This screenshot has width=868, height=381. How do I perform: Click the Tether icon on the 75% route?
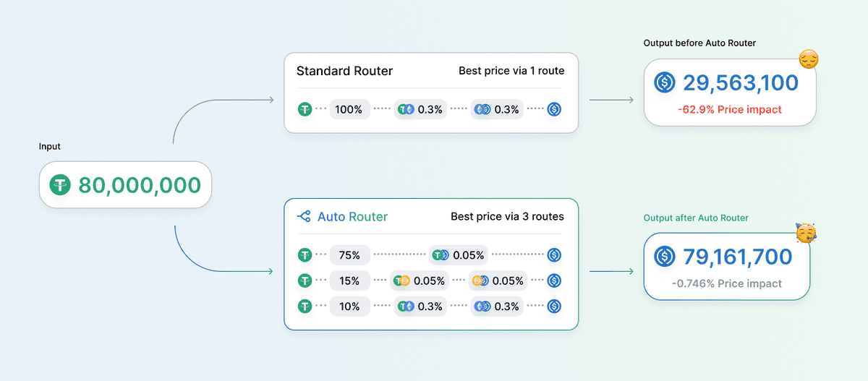click(306, 254)
